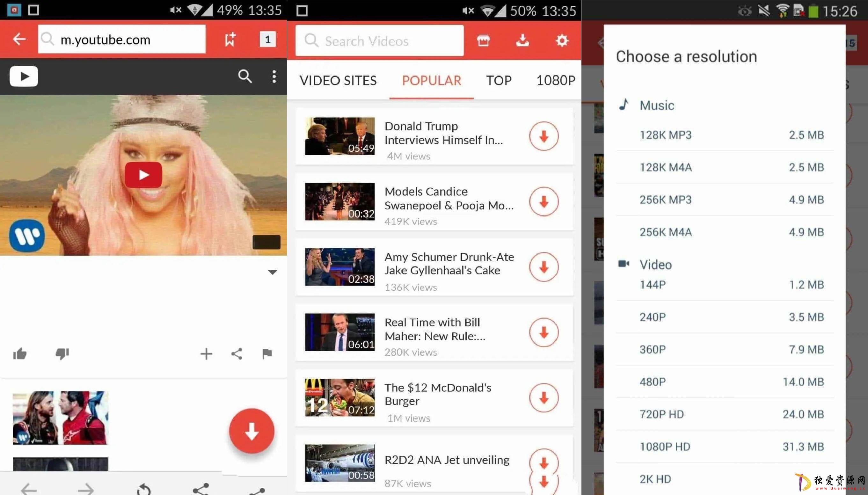The width and height of the screenshot is (868, 495).
Task: Click the search input field in video downloader
Action: 381,40
